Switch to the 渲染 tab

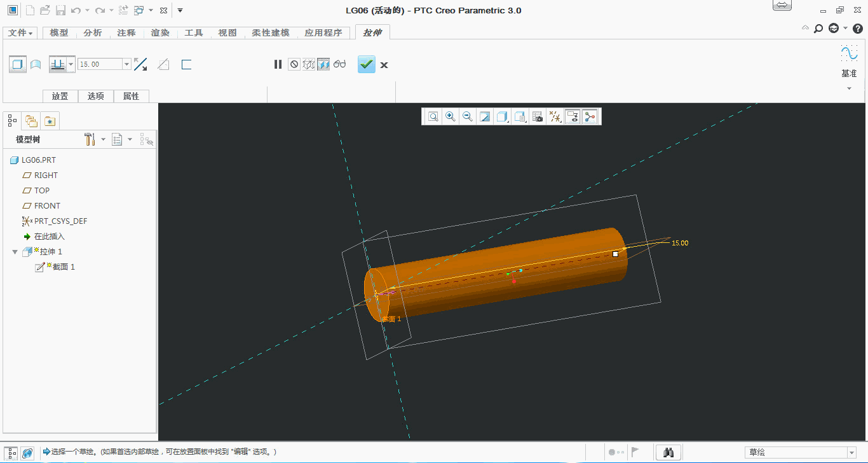point(160,32)
